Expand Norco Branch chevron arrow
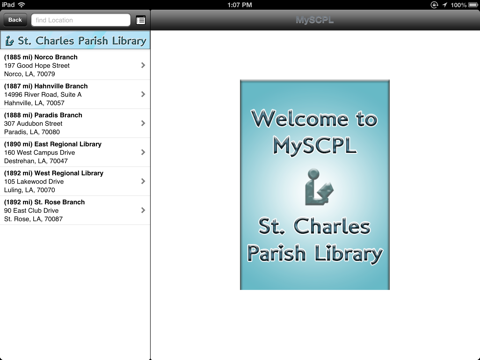This screenshot has width=480, height=360. click(143, 65)
